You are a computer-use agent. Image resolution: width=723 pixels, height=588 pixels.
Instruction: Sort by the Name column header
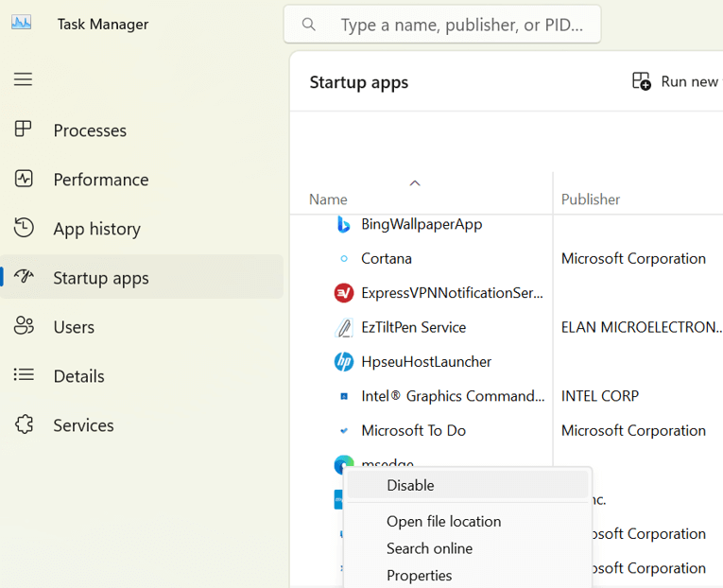coord(328,199)
